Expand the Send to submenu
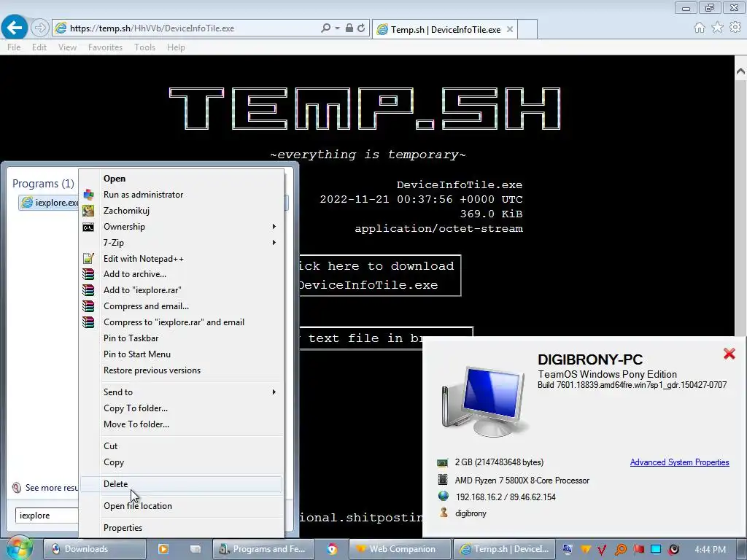747x560 pixels. (182, 392)
